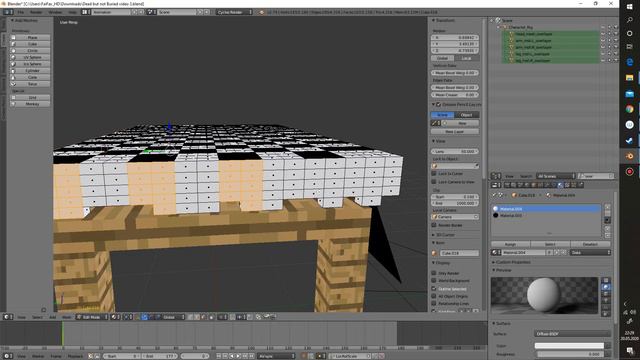This screenshot has height=360, width=640.
Task: Toggle Only Render display option
Action: (434, 273)
